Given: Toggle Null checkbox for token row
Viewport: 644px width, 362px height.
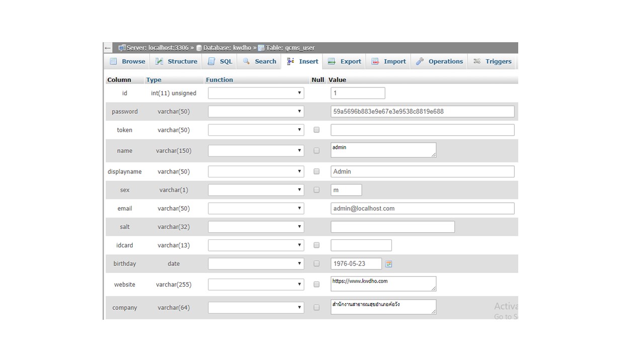Looking at the screenshot, I should (316, 130).
